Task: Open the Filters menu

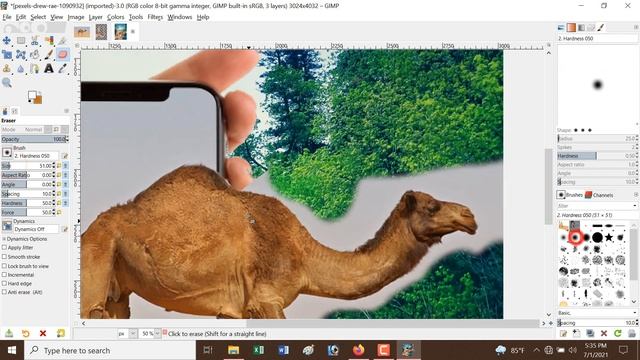Action: point(155,17)
